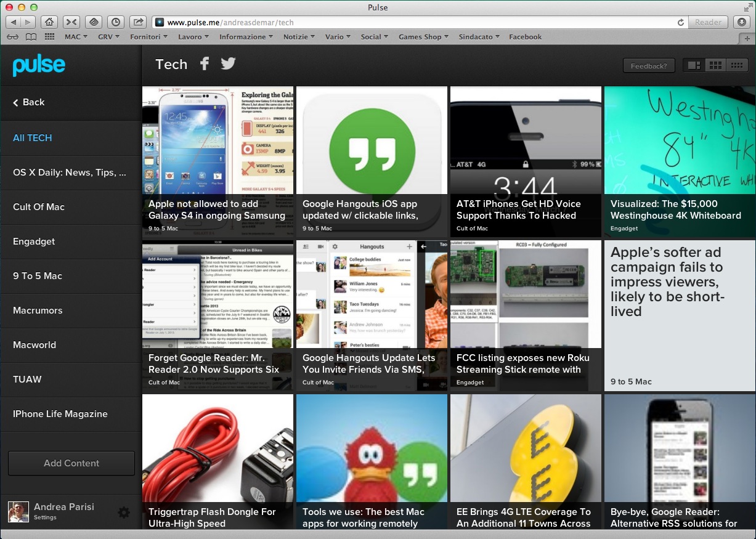The width and height of the screenshot is (756, 539).
Task: Switch to the small grid layout view
Action: coord(736,65)
